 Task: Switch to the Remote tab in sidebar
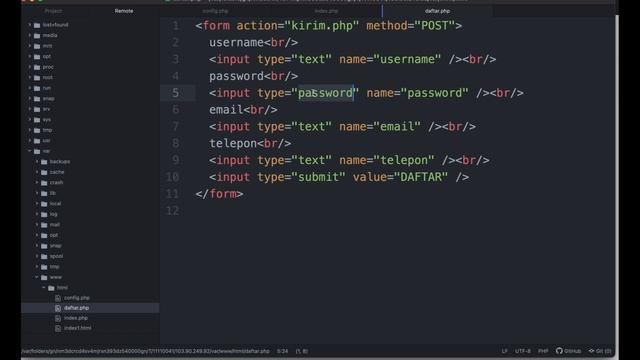click(x=124, y=11)
